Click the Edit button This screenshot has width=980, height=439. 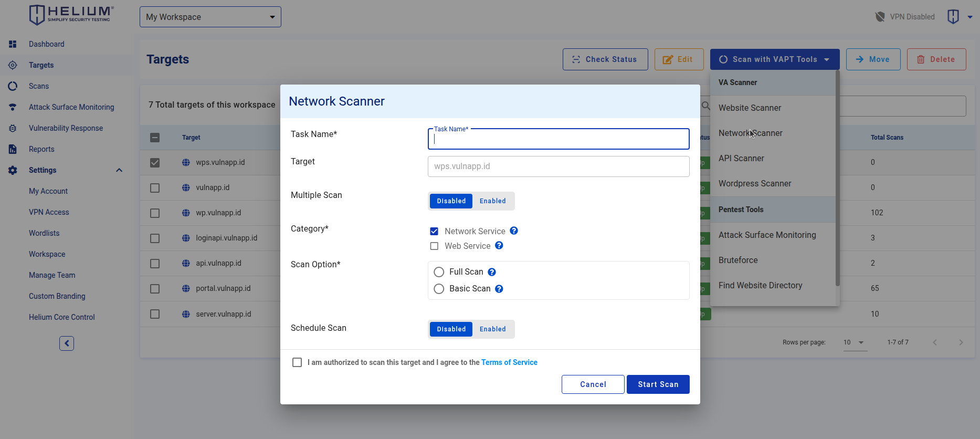[x=679, y=59]
